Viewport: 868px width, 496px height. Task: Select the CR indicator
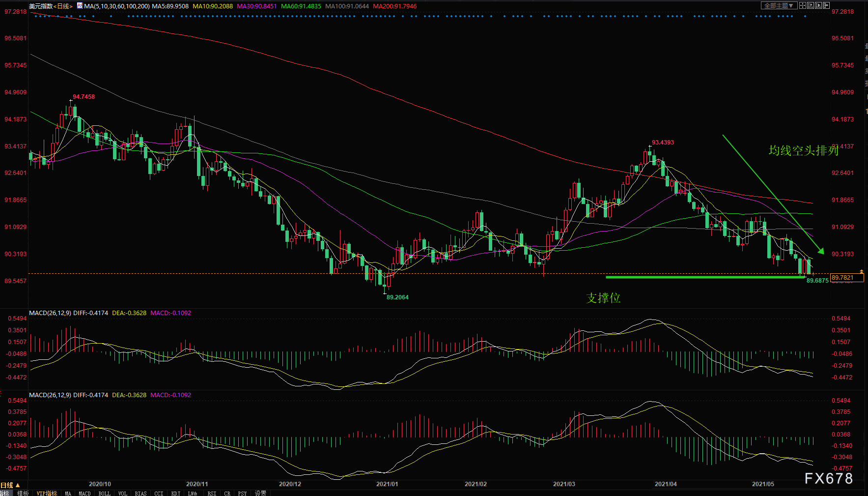(227, 493)
